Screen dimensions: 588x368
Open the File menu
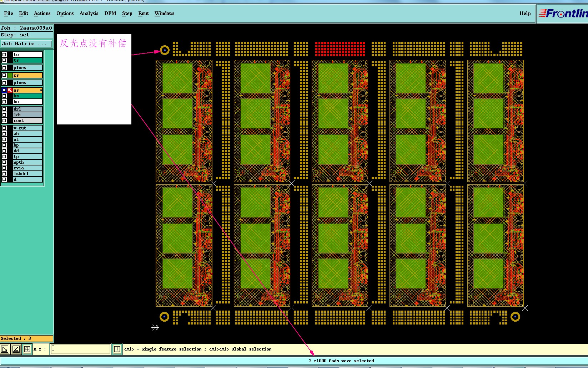(x=9, y=13)
